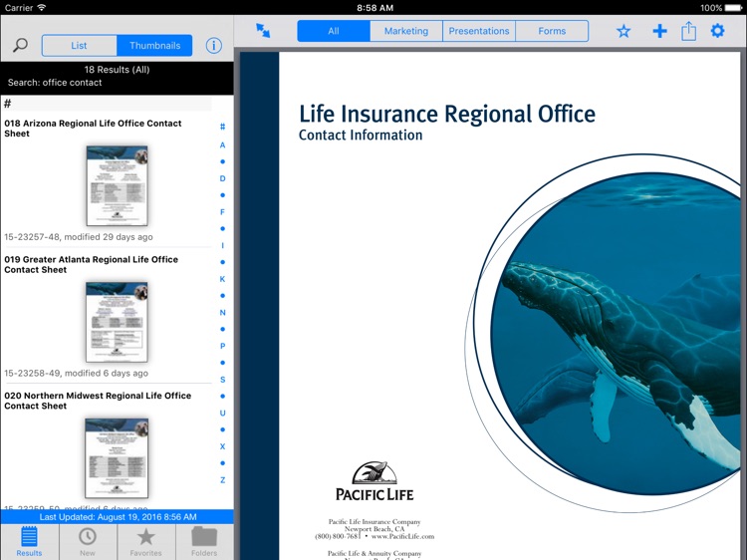Open the Folders tab

coord(204,542)
